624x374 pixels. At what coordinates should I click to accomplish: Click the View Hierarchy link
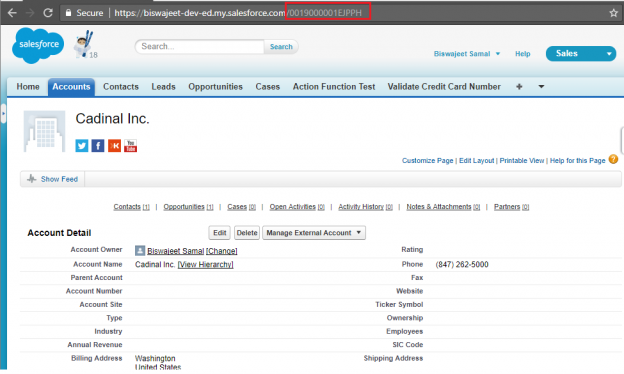tap(205, 265)
